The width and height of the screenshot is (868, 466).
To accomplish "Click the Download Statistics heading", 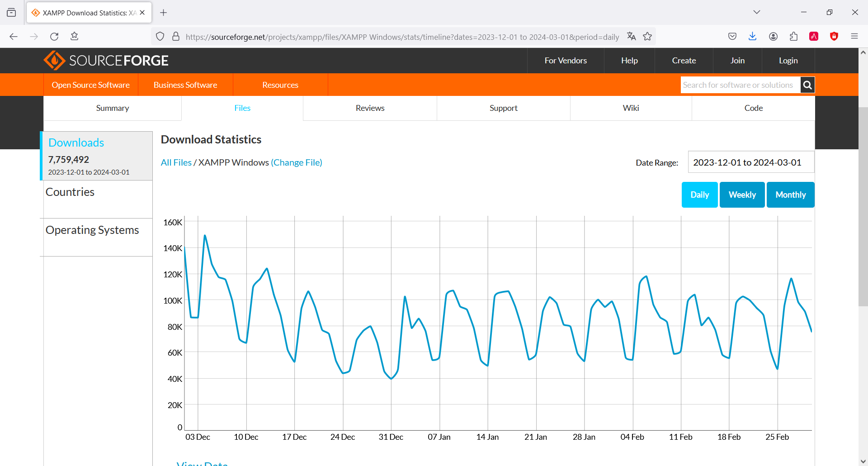I will coord(211,139).
